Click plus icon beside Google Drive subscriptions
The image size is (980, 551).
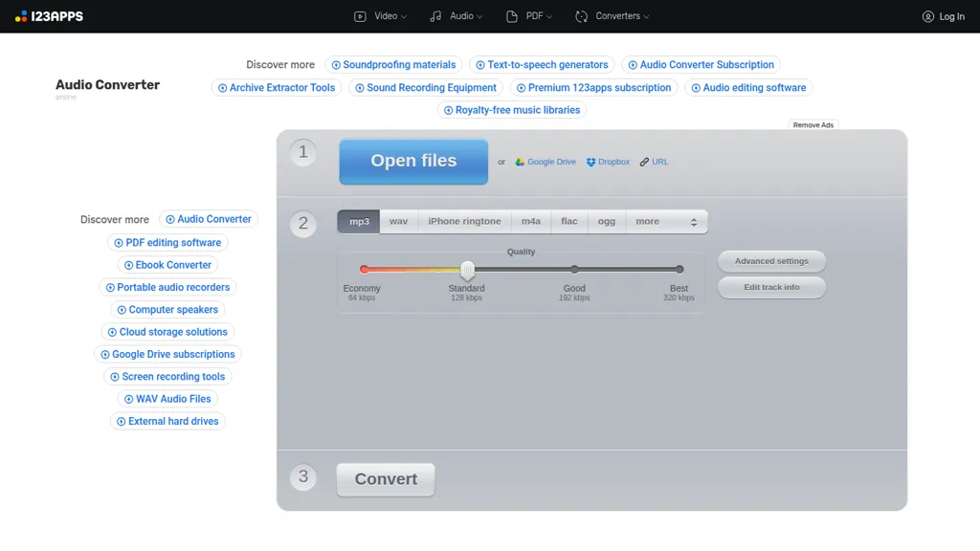tap(105, 355)
